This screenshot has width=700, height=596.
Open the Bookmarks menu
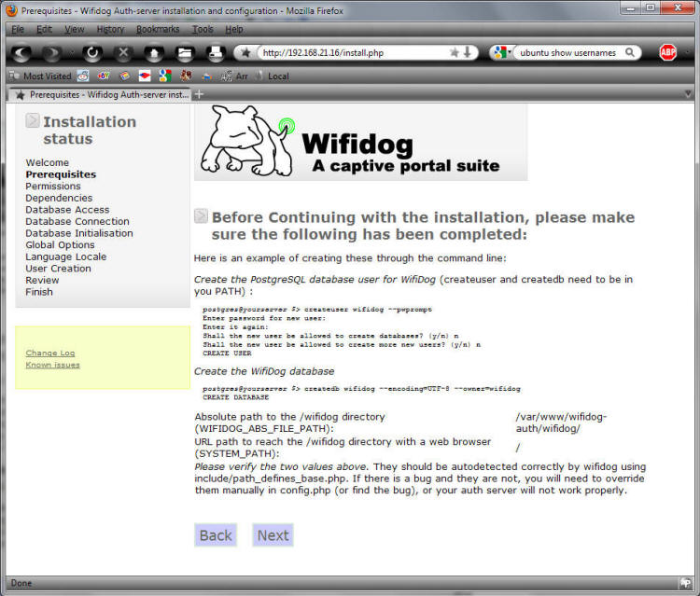[158, 30]
